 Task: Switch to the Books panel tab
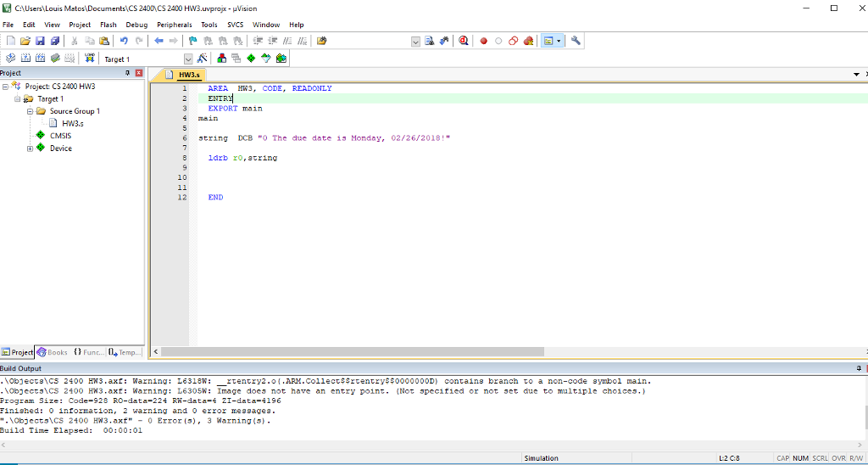tap(53, 352)
